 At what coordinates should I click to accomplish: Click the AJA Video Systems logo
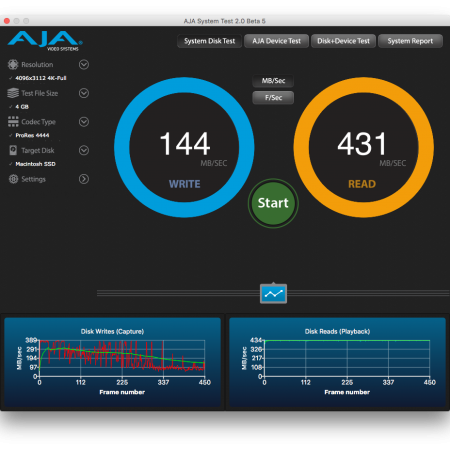tap(45, 41)
